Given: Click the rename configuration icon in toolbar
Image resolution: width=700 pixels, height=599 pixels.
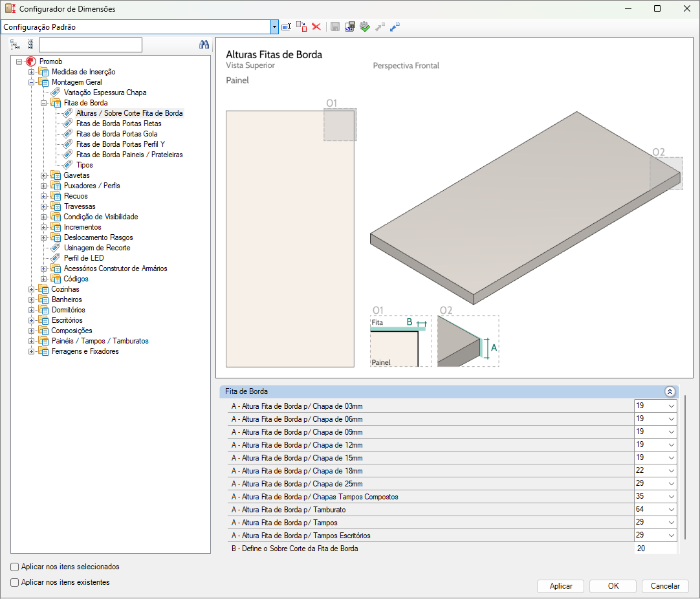Looking at the screenshot, I should (287, 27).
